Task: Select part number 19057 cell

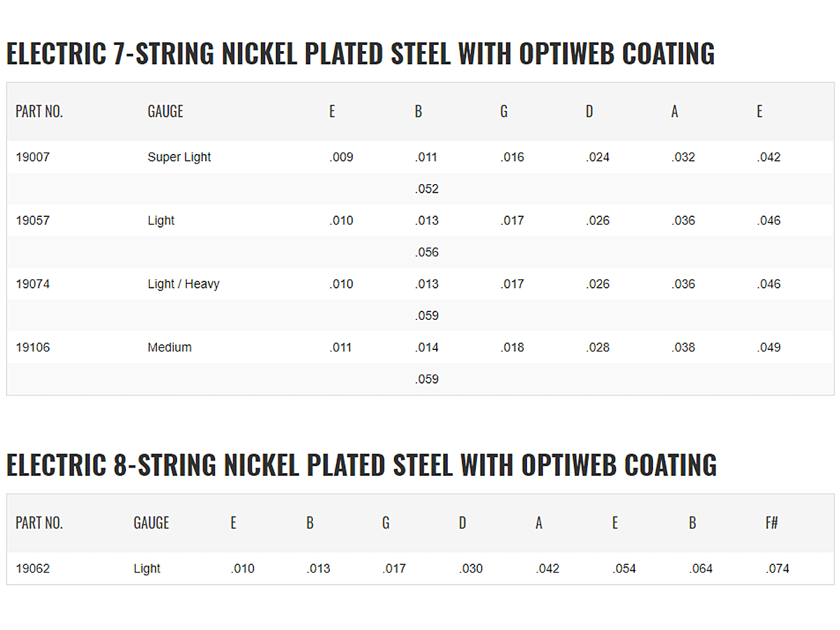Action: (33, 220)
